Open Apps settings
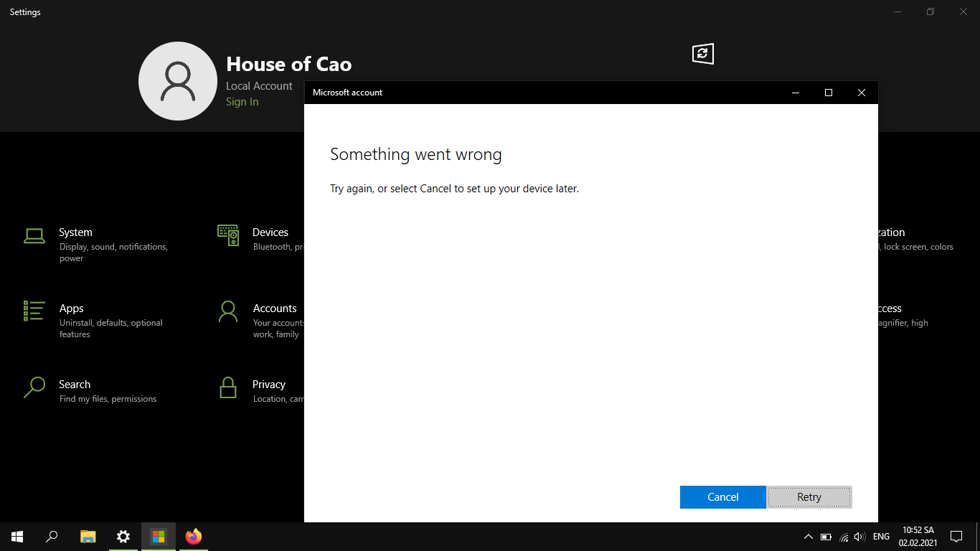The height and width of the screenshot is (551, 980). click(71, 308)
